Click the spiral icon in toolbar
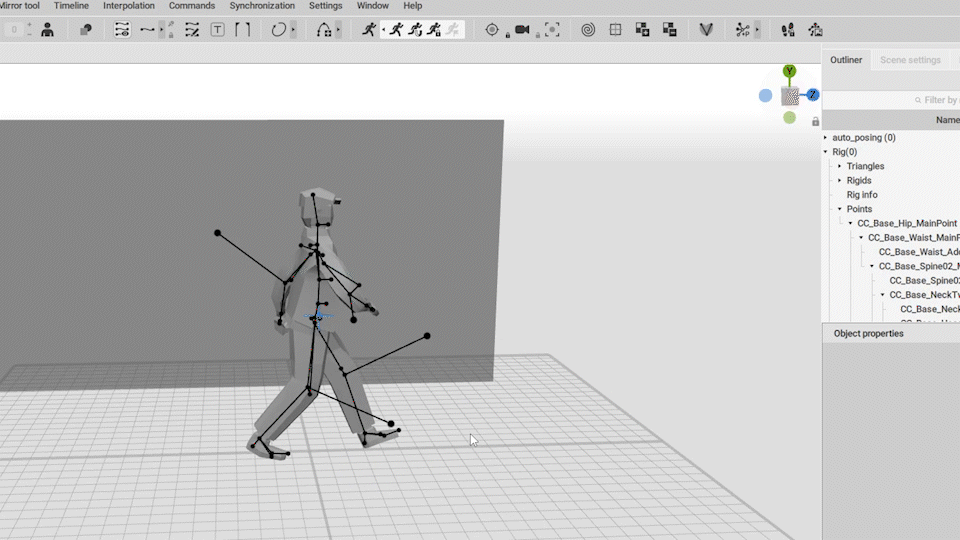960x540 pixels. tap(588, 29)
